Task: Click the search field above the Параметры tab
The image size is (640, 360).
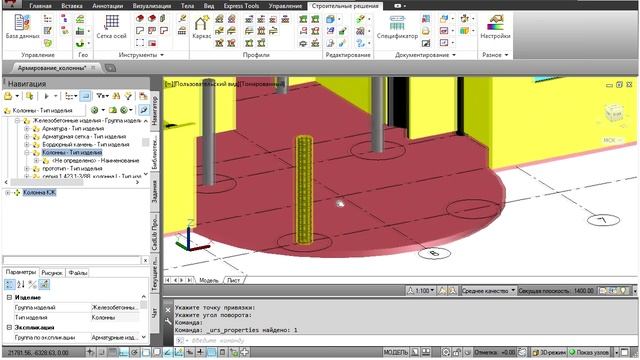Action: pos(72,260)
